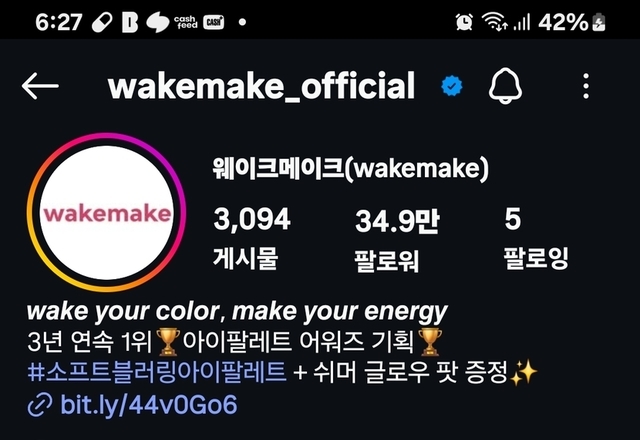This screenshot has height=440, width=640.
Task: Tap the cash feed notification icon
Action: (185, 22)
